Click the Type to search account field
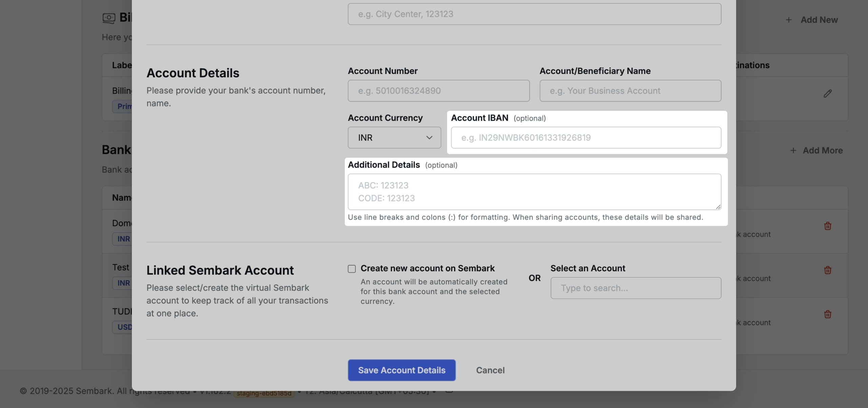The image size is (868, 408). (635, 288)
